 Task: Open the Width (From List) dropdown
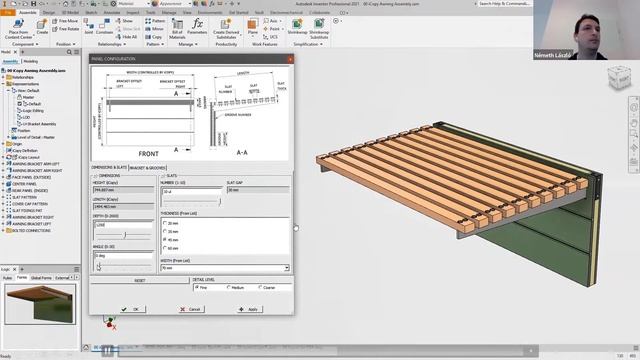pyautogui.click(x=287, y=268)
